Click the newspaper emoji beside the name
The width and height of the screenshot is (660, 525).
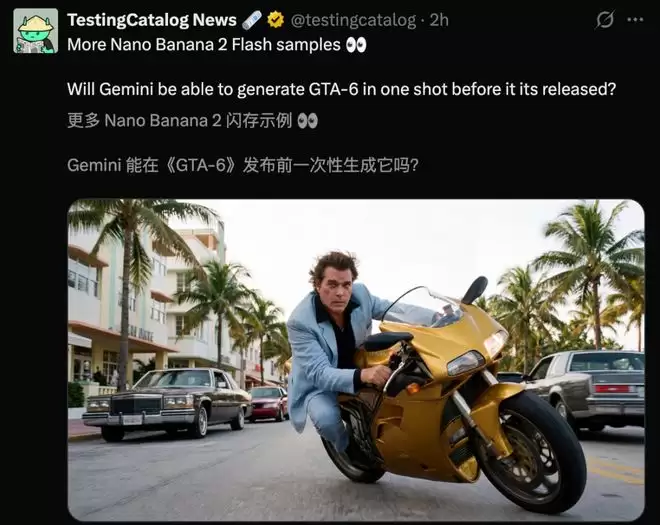coord(252,20)
